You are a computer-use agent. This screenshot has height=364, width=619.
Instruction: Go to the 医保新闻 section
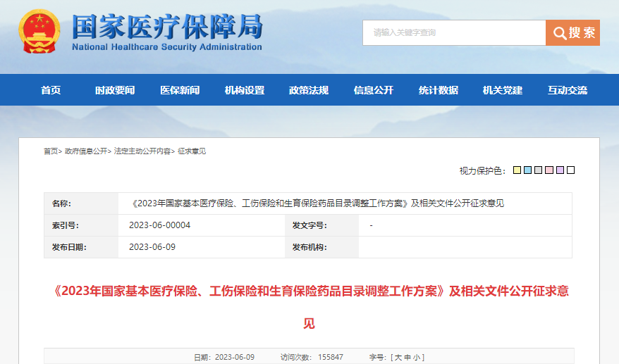180,90
